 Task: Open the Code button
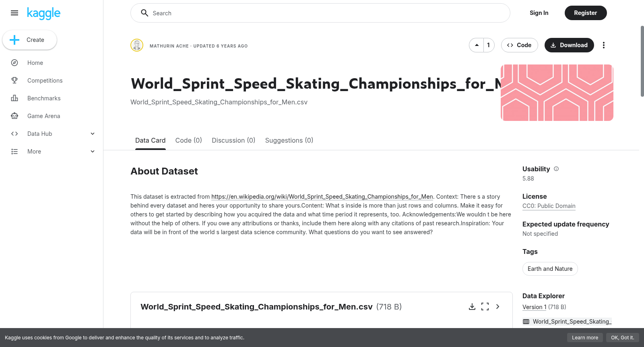520,45
